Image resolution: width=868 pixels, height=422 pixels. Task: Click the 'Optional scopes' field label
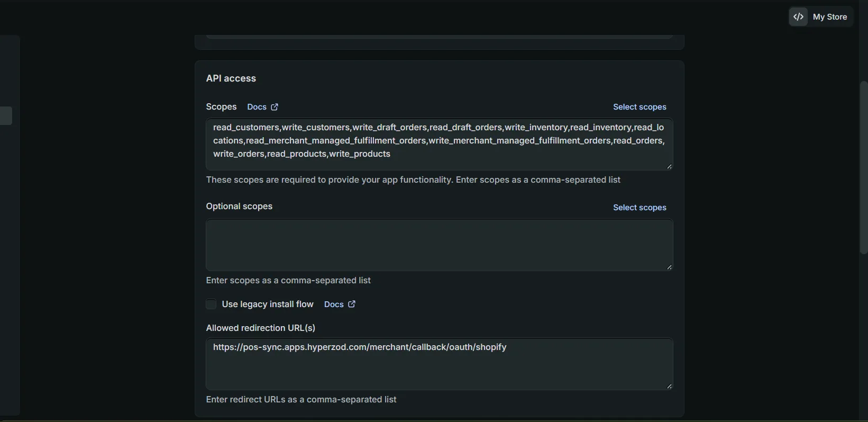(x=239, y=206)
